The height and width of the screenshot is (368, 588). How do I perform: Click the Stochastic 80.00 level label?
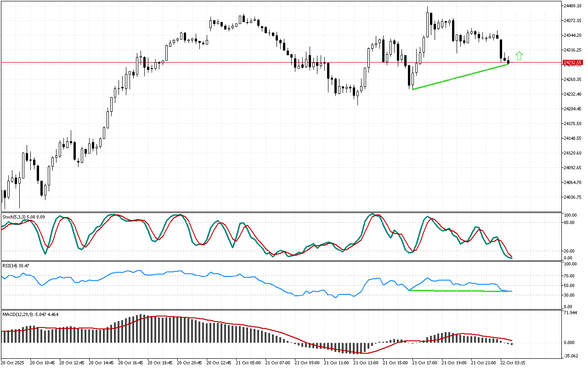(x=570, y=223)
